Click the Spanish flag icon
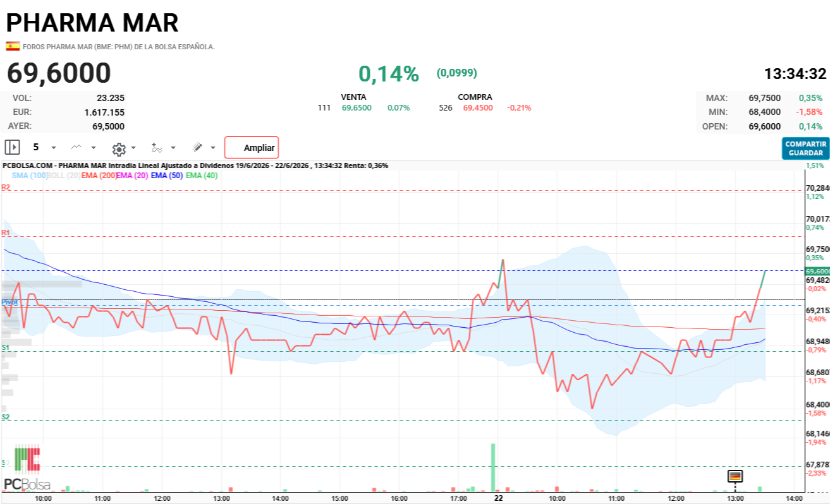Viewport: 830px width, 504px height. 13,46
